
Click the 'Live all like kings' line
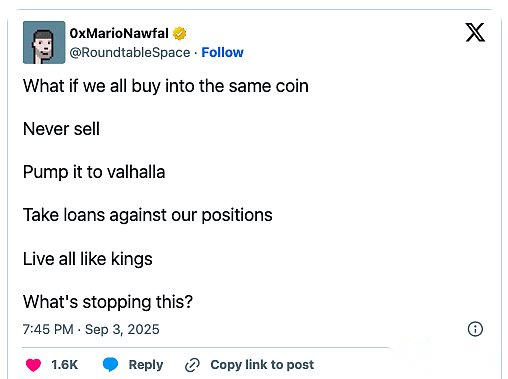click(88, 259)
